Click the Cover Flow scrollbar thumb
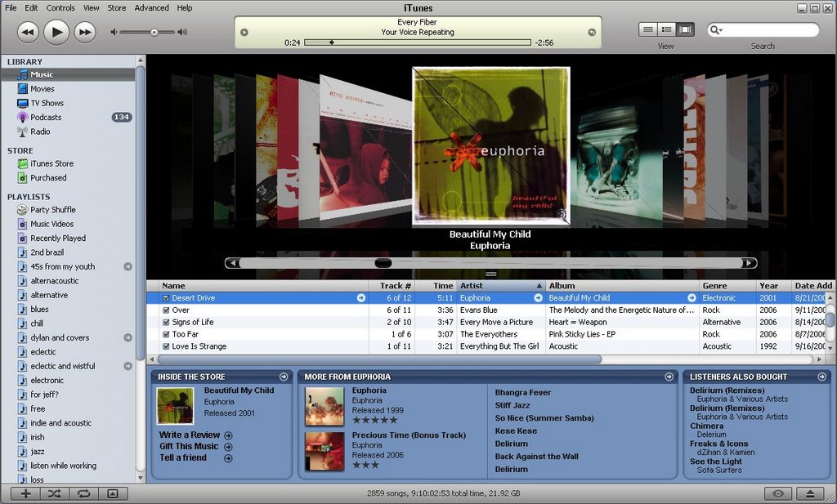This screenshot has height=504, width=837. pos(383,263)
